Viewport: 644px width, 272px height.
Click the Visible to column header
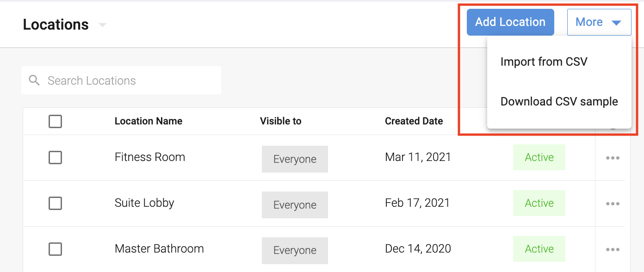(x=280, y=121)
